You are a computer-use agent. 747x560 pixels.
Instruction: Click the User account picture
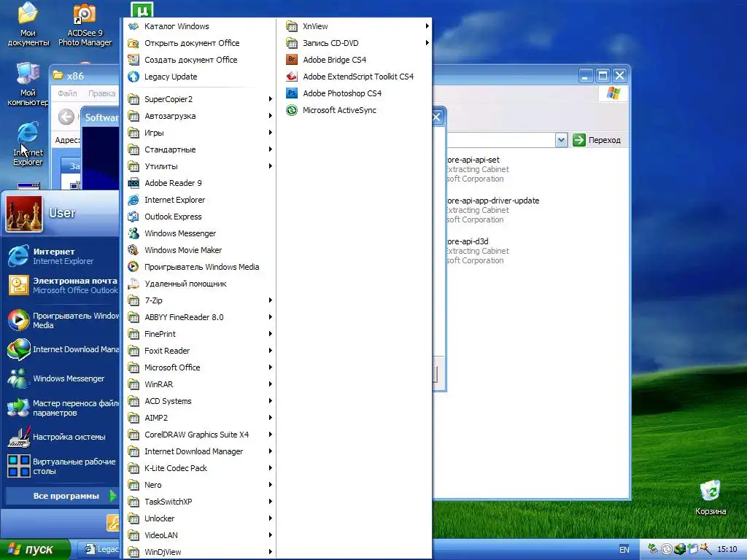coord(24,214)
